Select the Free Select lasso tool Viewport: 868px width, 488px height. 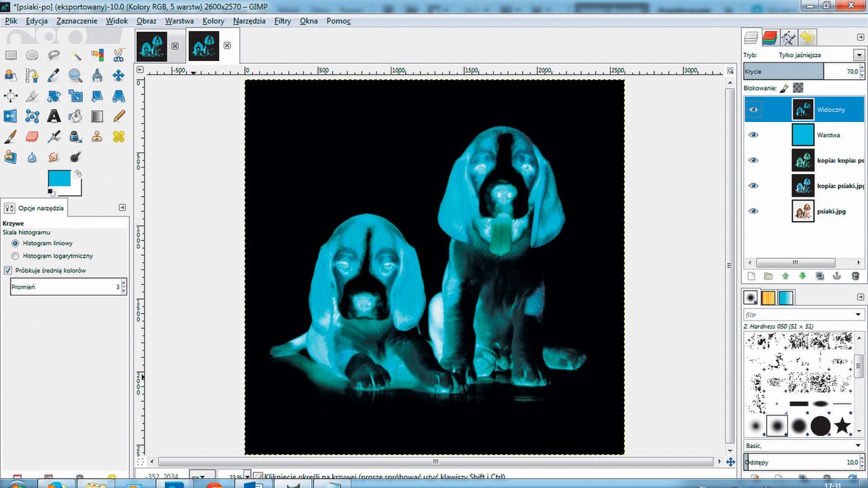[54, 55]
